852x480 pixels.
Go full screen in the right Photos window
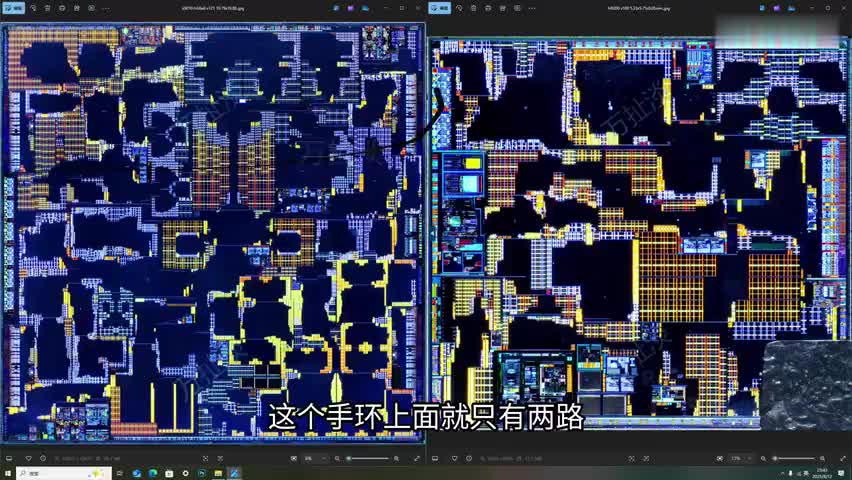pyautogui.click(x=843, y=458)
